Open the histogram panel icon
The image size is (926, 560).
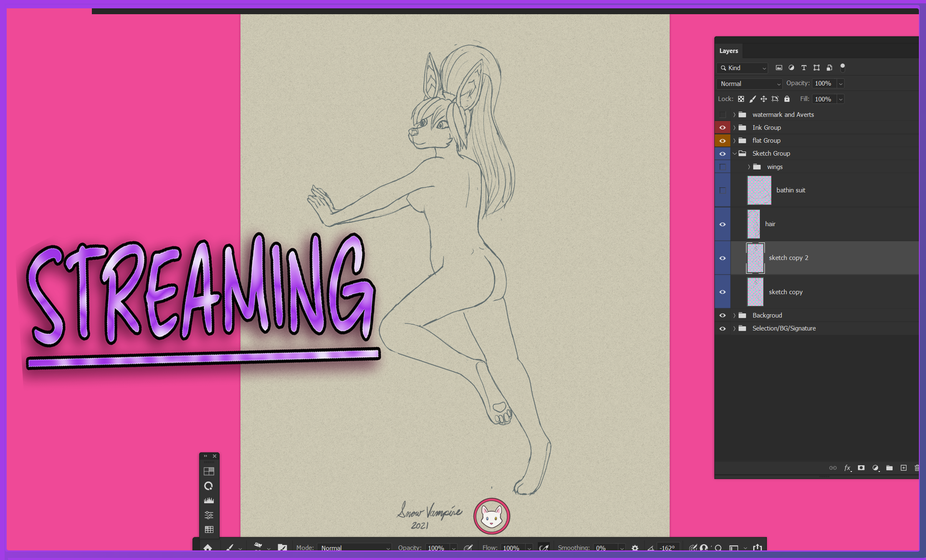pyautogui.click(x=209, y=500)
